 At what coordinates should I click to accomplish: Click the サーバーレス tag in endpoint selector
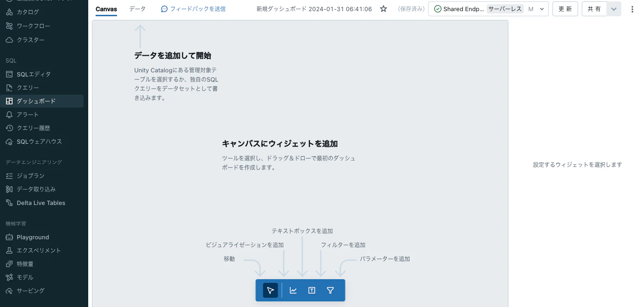coord(505,9)
